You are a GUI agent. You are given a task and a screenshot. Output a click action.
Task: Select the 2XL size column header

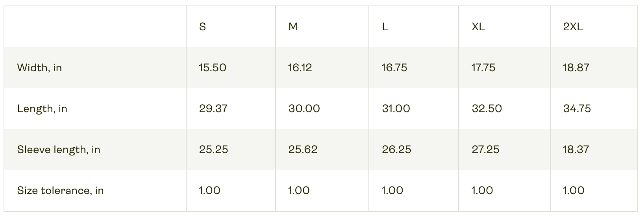[x=573, y=27]
